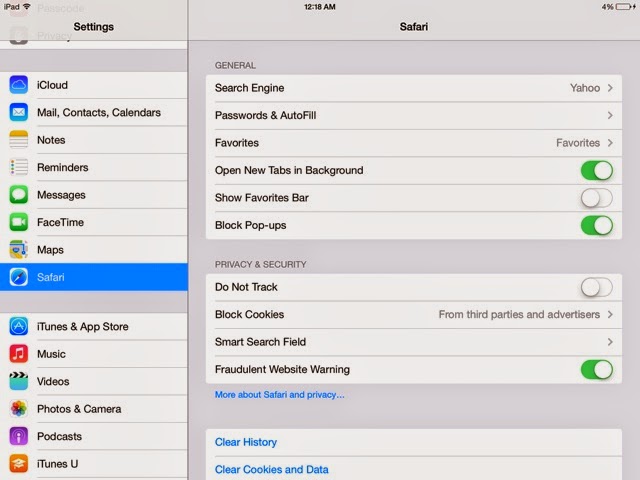Tap the iTunes U icon

click(x=19, y=464)
